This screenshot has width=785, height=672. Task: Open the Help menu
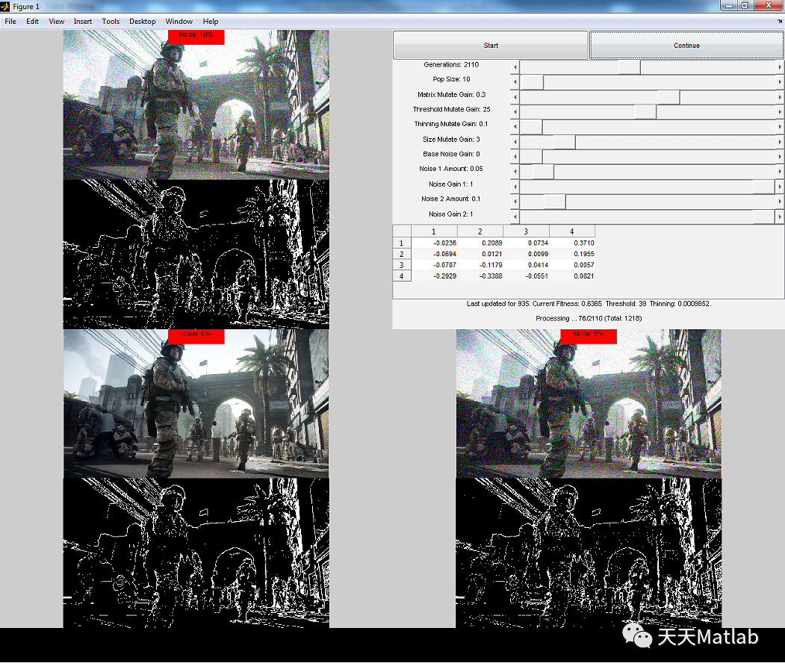(x=211, y=22)
